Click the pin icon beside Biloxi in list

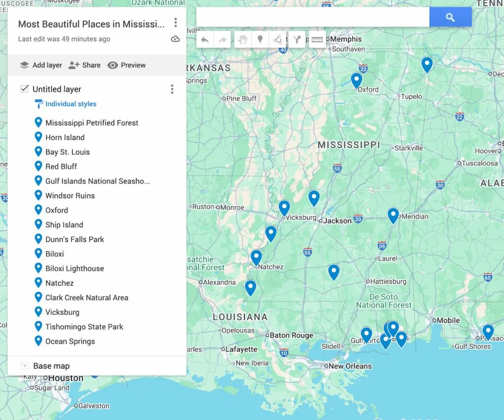point(38,253)
